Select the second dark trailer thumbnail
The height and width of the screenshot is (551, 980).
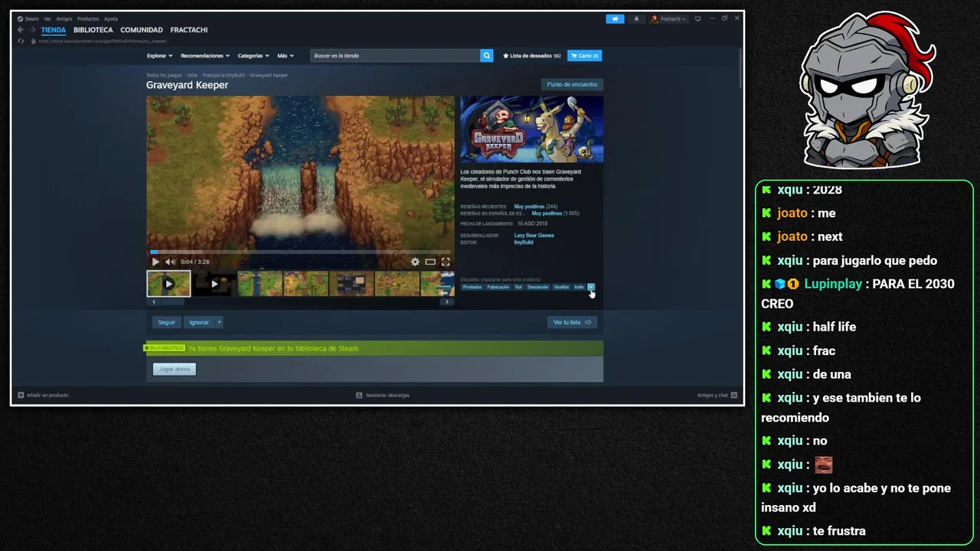(214, 284)
